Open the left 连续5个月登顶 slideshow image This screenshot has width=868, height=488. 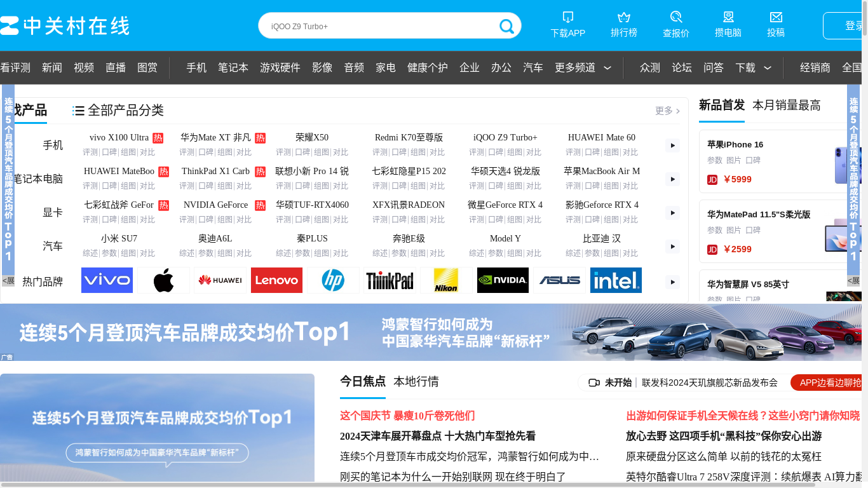[157, 428]
